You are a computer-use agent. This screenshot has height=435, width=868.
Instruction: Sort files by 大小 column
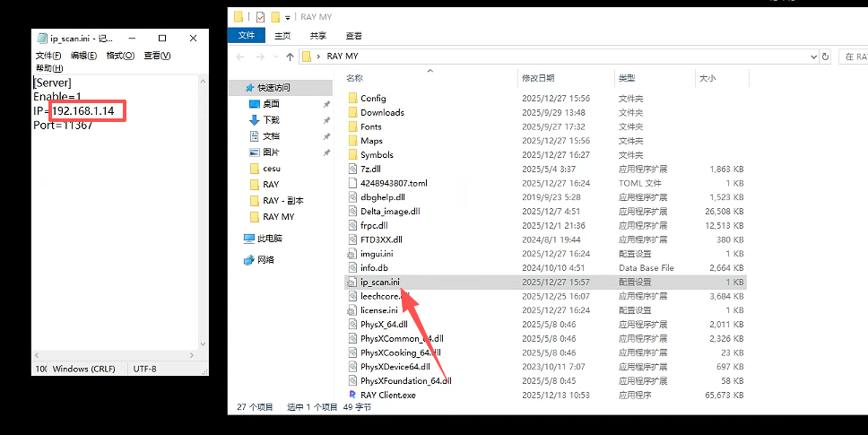707,78
